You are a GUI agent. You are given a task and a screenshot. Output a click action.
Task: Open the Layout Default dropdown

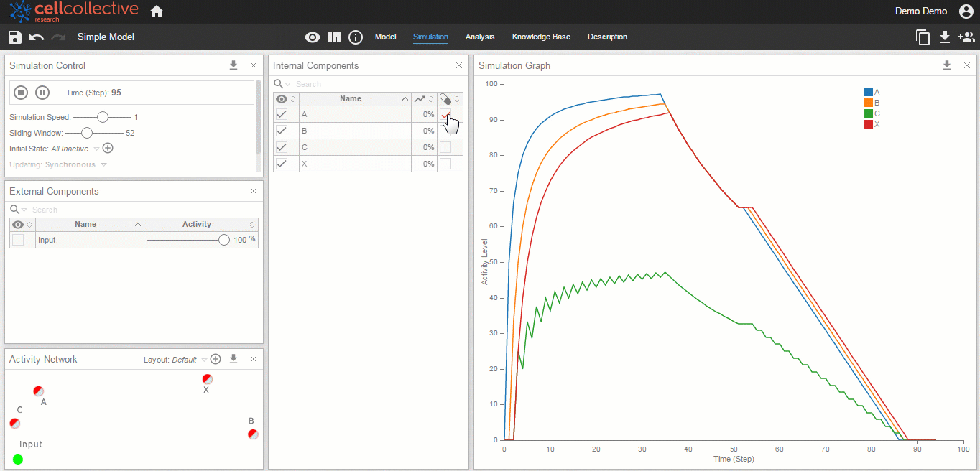pyautogui.click(x=204, y=360)
